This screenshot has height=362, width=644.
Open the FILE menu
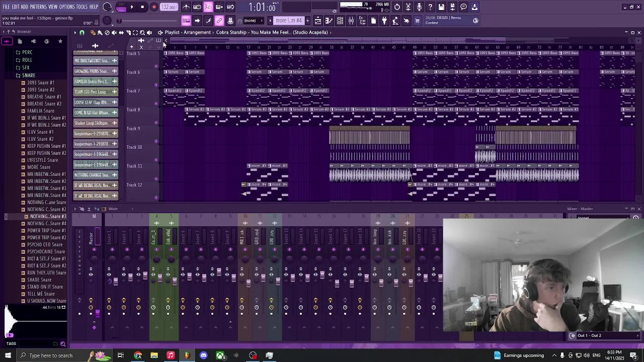(x=6, y=7)
